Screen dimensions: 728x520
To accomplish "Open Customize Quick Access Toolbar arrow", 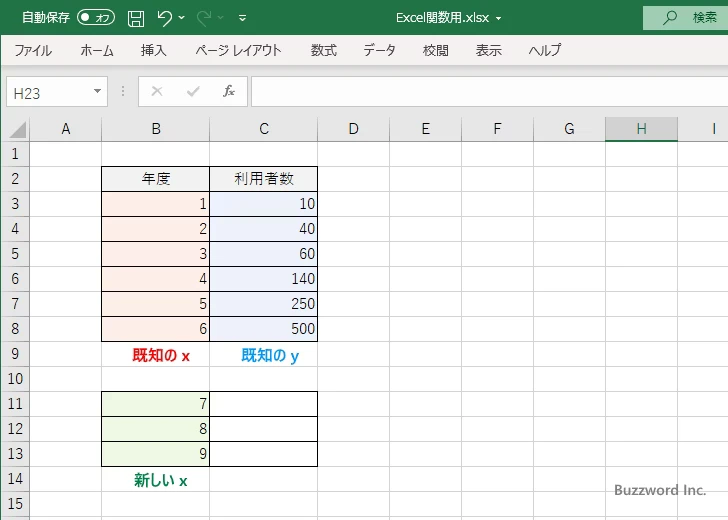I will click(x=242, y=18).
